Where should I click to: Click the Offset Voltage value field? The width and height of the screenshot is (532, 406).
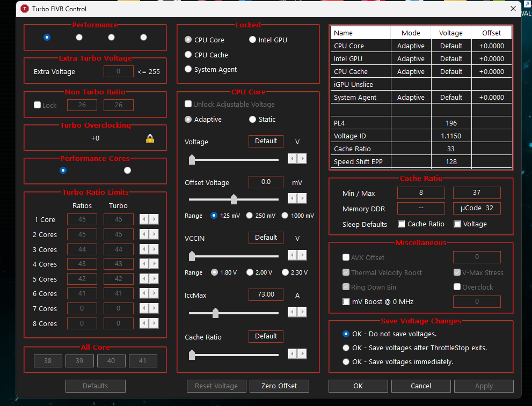pyautogui.click(x=266, y=182)
